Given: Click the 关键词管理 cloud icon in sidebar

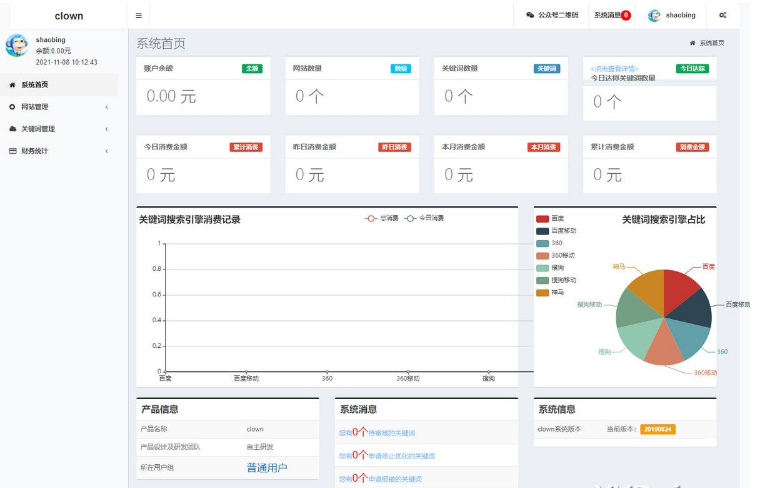Looking at the screenshot, I should (12, 129).
